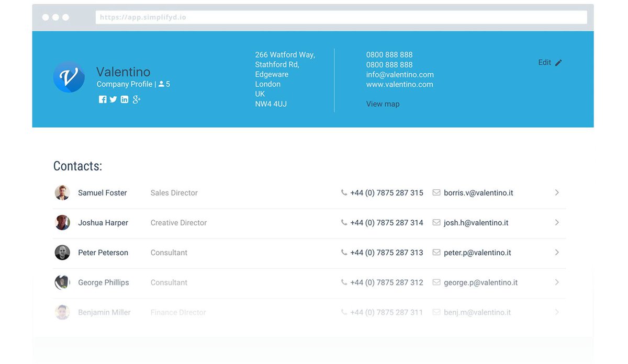
Task: Click George Phillips's avatar photo
Action: (62, 282)
